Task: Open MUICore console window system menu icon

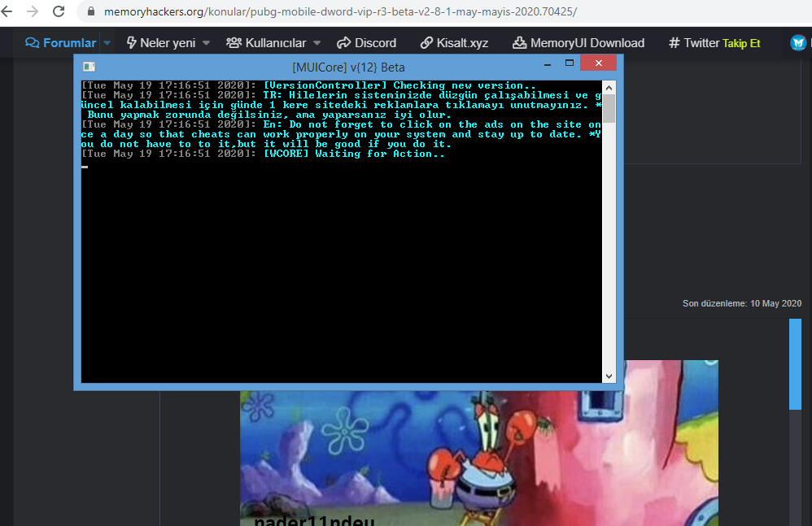Action: click(89, 66)
